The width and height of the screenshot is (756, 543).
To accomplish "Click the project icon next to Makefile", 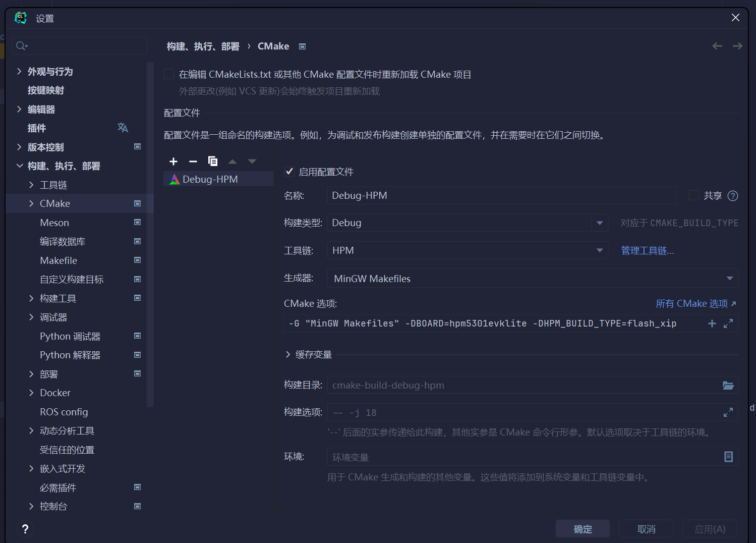I will (137, 260).
